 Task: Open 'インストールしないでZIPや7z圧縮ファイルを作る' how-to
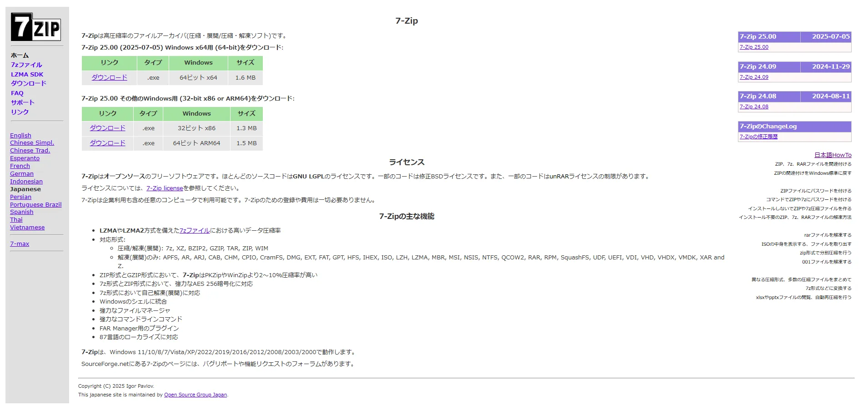800,208
